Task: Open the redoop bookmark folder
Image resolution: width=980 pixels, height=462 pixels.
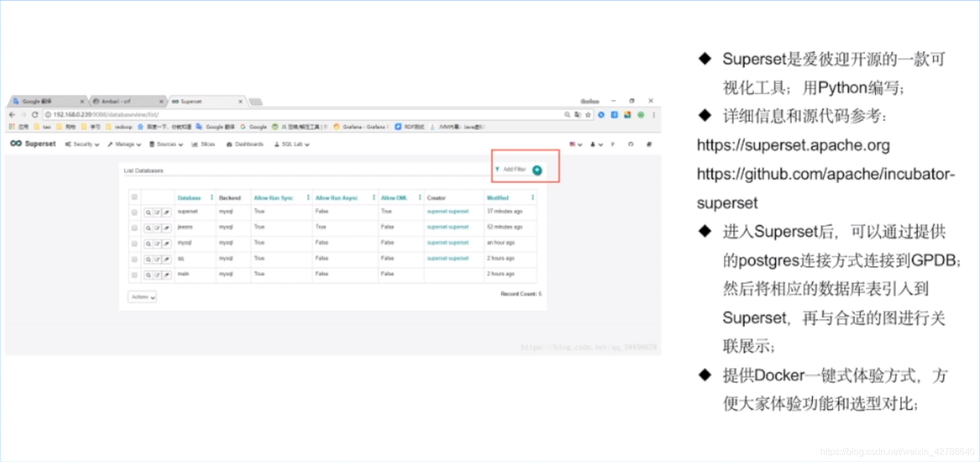Action: (x=119, y=127)
